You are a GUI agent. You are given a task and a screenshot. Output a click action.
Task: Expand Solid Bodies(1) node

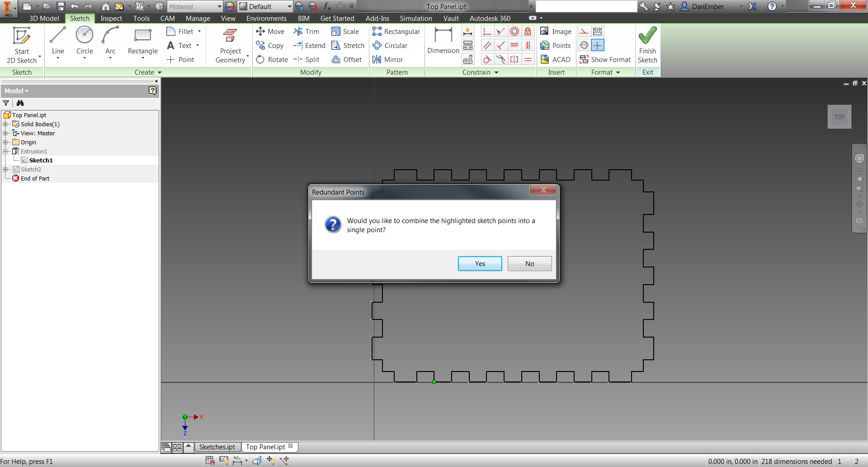coord(5,124)
